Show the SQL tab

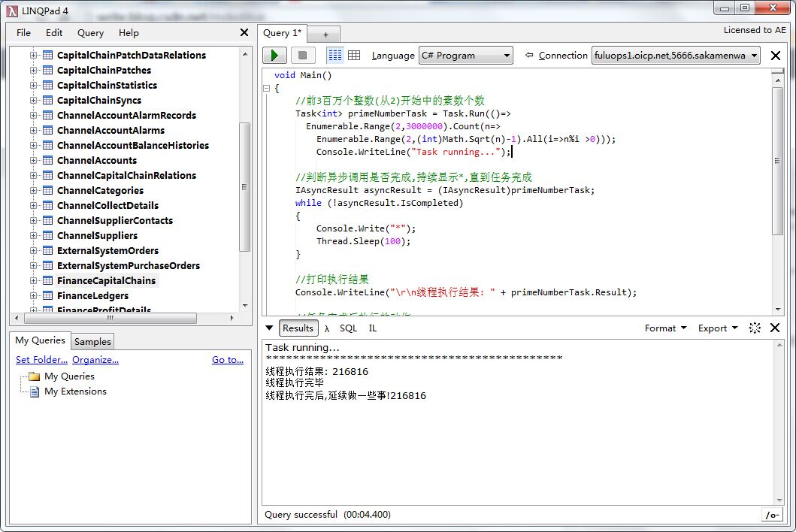(x=348, y=328)
